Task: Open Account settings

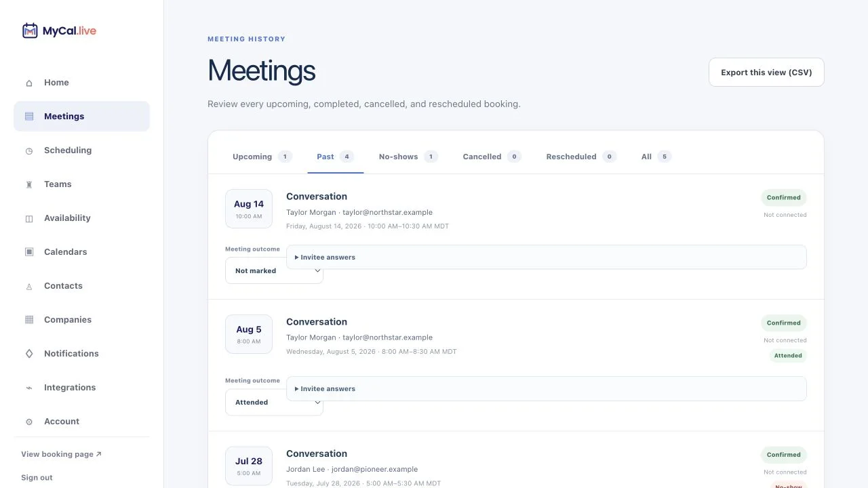Action: [x=81, y=422]
